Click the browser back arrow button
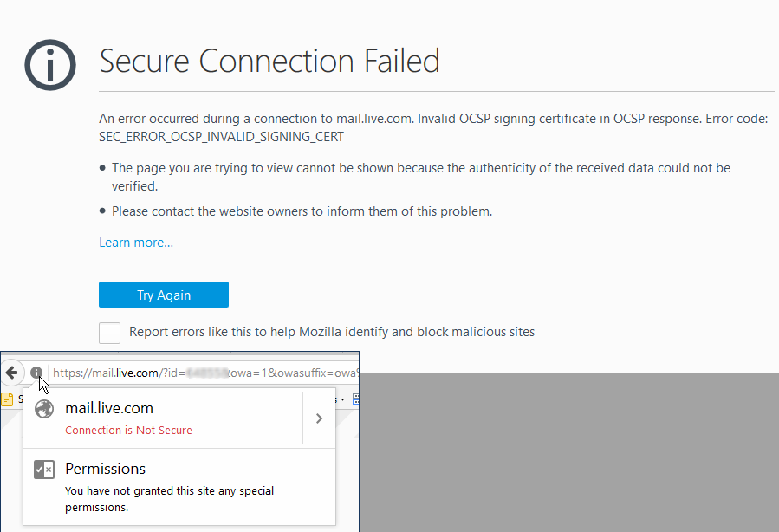779x532 pixels. (x=11, y=373)
